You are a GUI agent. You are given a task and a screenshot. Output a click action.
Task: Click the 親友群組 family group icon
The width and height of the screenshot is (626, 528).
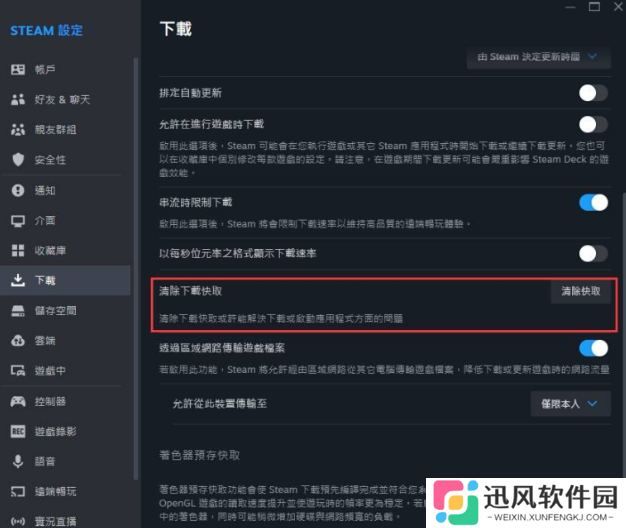click(18, 130)
